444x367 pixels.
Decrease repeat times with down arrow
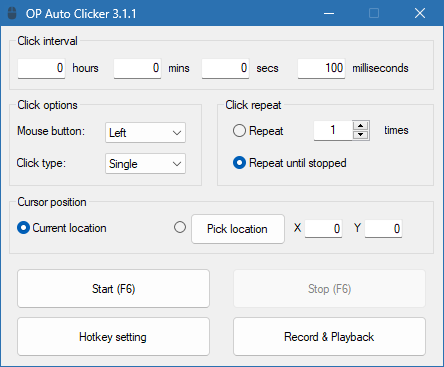pos(360,135)
